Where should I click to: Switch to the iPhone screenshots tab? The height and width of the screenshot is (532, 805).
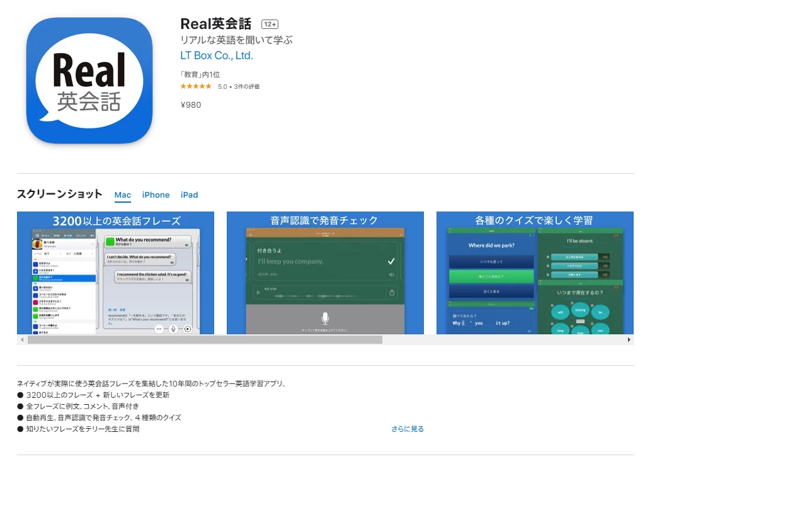pyautogui.click(x=156, y=195)
